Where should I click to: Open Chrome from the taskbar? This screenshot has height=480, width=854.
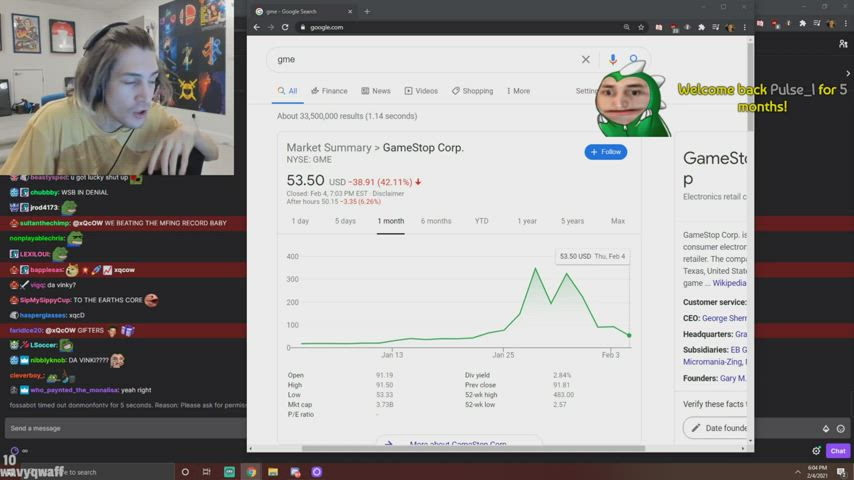tap(251, 472)
